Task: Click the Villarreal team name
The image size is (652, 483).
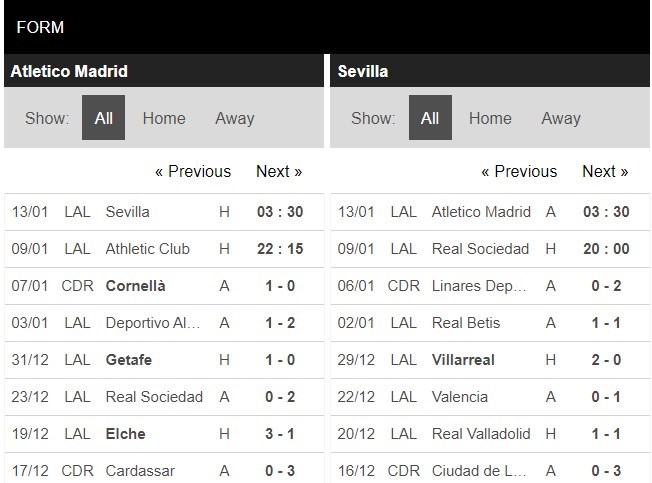Action: [463, 360]
